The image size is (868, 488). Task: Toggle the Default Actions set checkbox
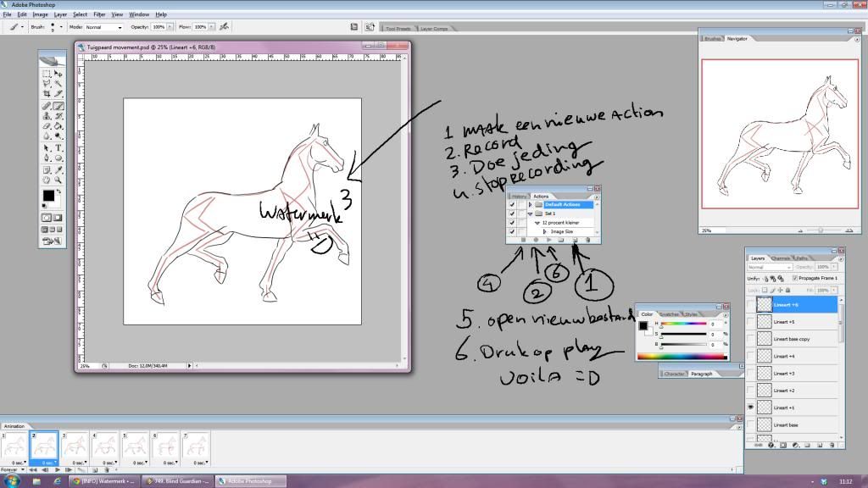click(510, 205)
